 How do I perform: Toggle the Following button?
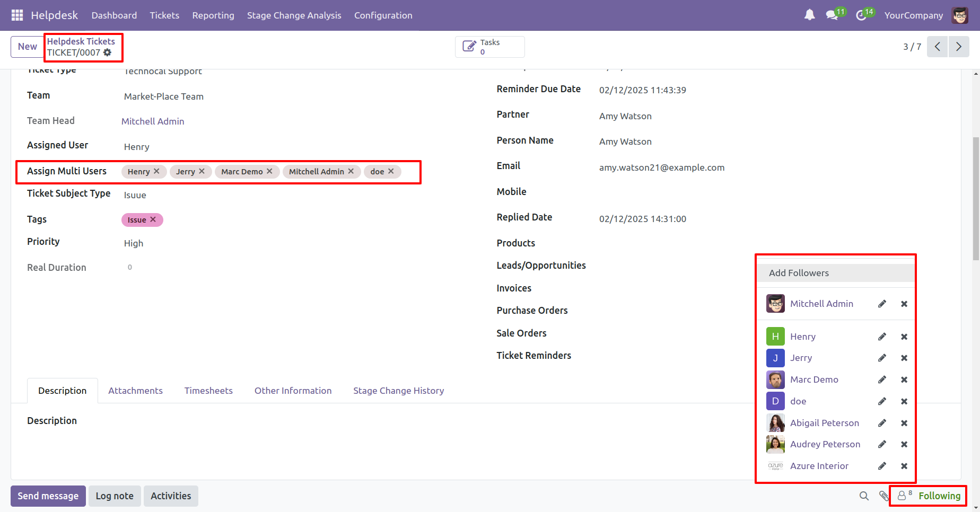point(940,496)
